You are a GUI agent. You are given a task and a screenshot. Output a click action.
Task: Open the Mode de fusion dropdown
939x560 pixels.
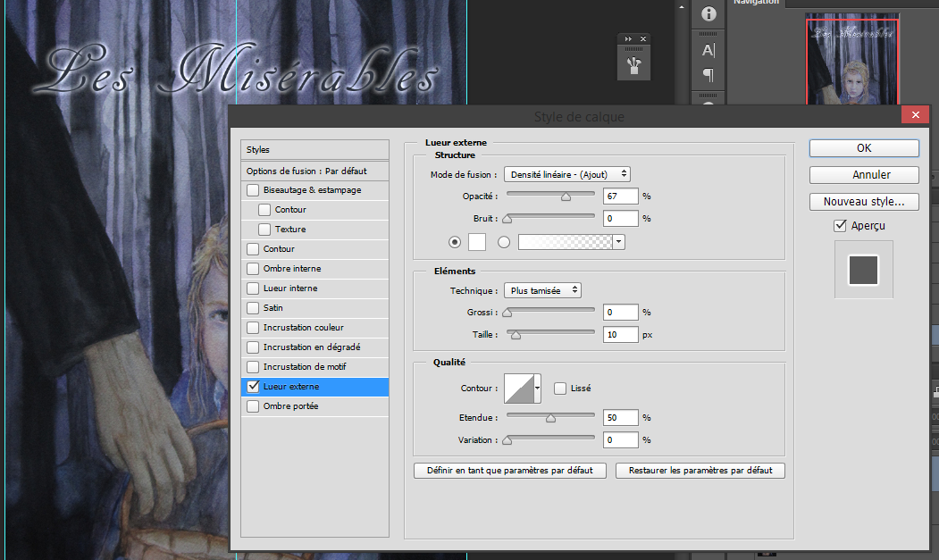point(567,174)
